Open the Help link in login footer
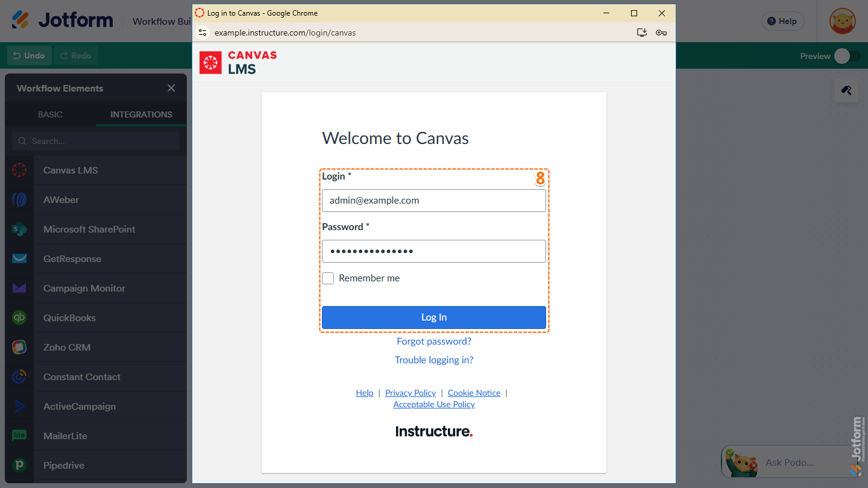868x488 pixels. 365,393
